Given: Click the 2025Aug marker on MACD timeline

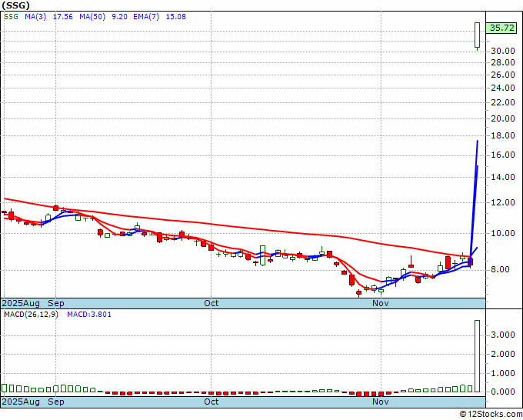Looking at the screenshot, I should (x=21, y=402).
